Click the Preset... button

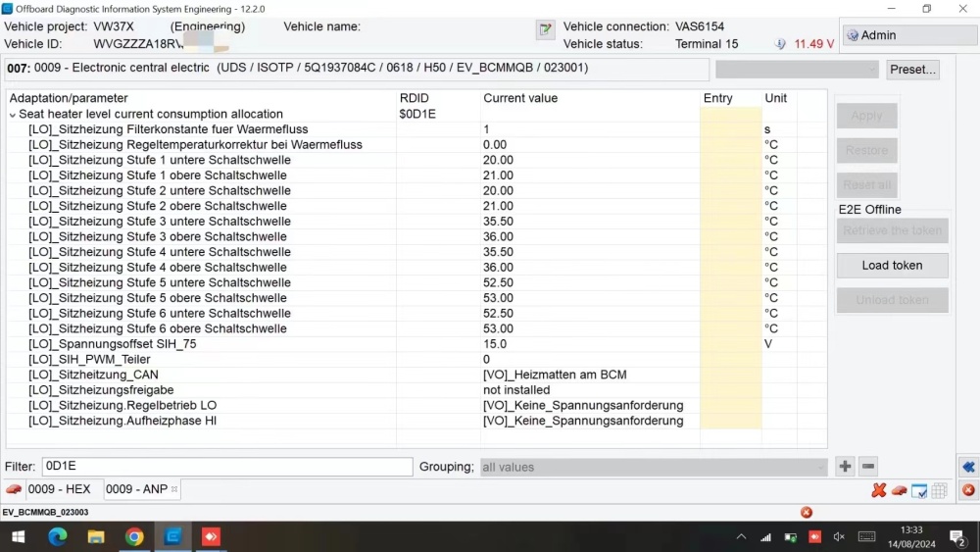tap(912, 70)
